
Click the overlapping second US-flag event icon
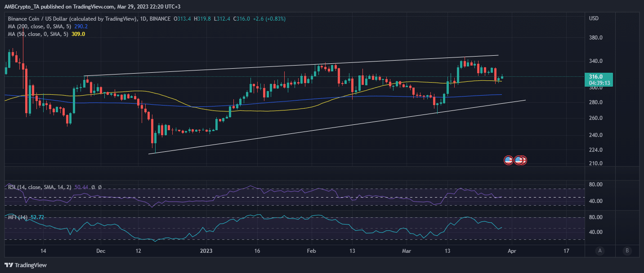(x=520, y=160)
